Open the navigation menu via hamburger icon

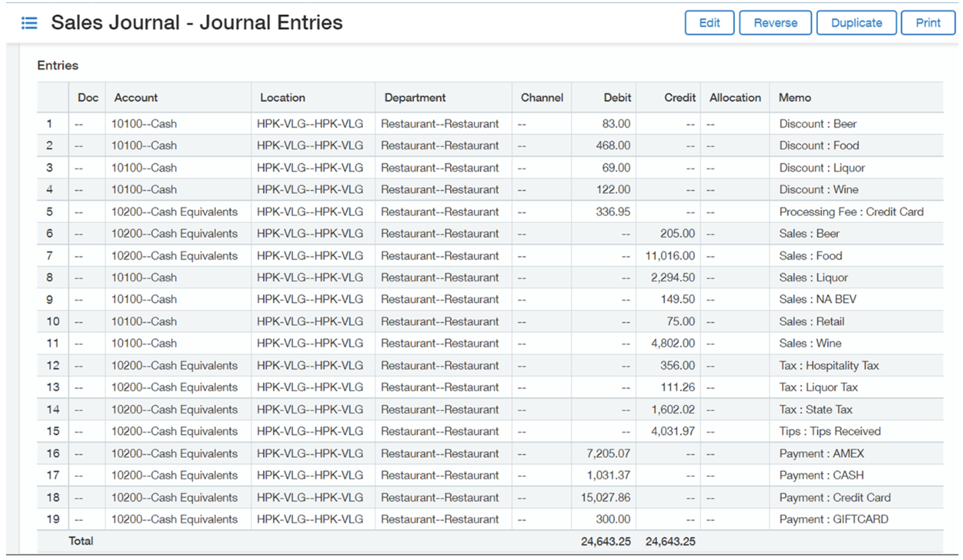[29, 22]
